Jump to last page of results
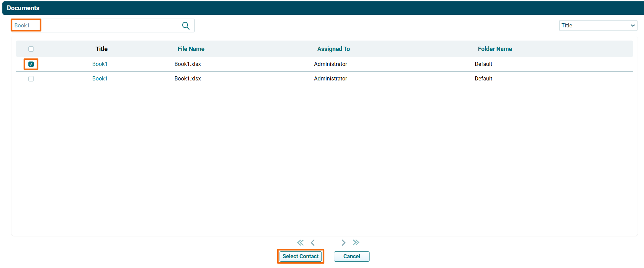The image size is (644, 268). coord(356,243)
